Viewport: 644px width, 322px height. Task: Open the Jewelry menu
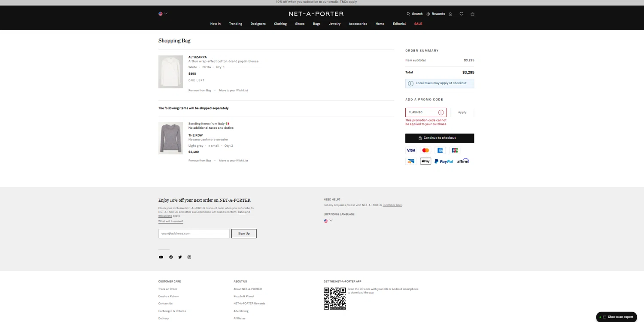[x=334, y=24]
